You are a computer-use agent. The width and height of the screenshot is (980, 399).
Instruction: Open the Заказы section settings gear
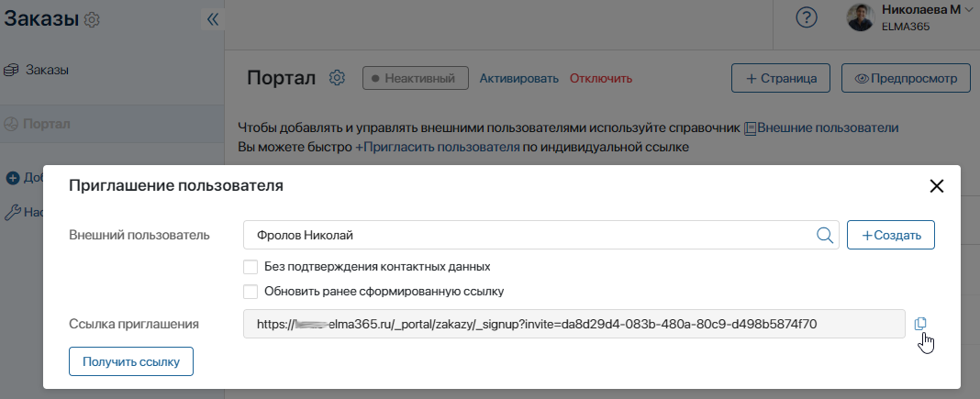[x=92, y=20]
